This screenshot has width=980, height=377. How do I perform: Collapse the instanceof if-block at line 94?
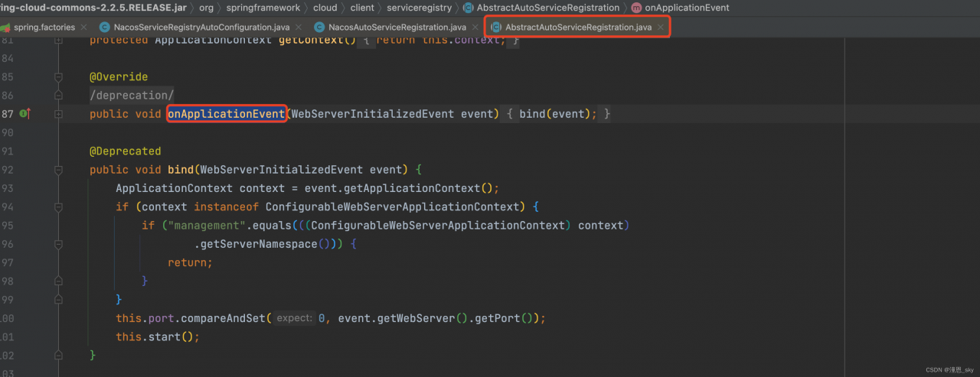pyautogui.click(x=58, y=207)
